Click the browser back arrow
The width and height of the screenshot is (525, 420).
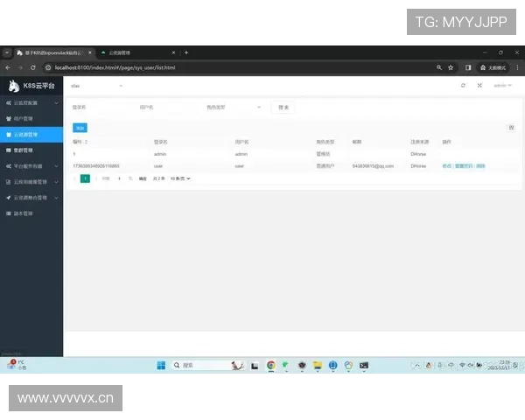click(x=8, y=66)
